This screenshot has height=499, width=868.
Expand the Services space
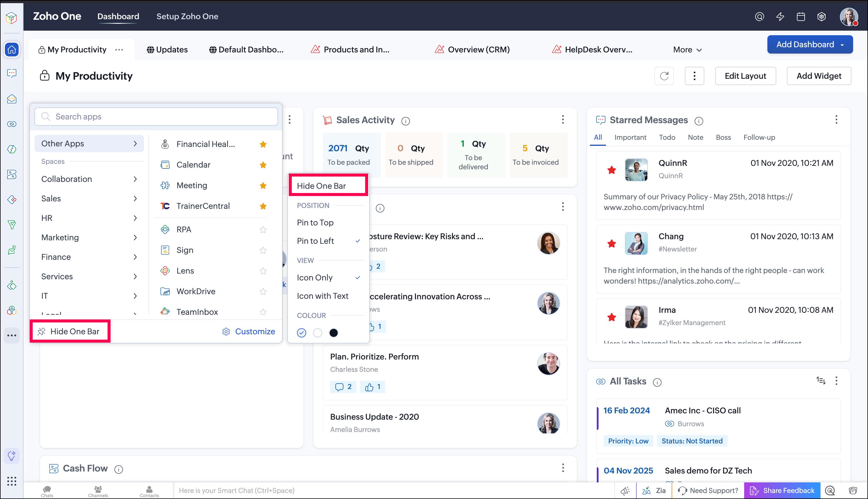89,277
